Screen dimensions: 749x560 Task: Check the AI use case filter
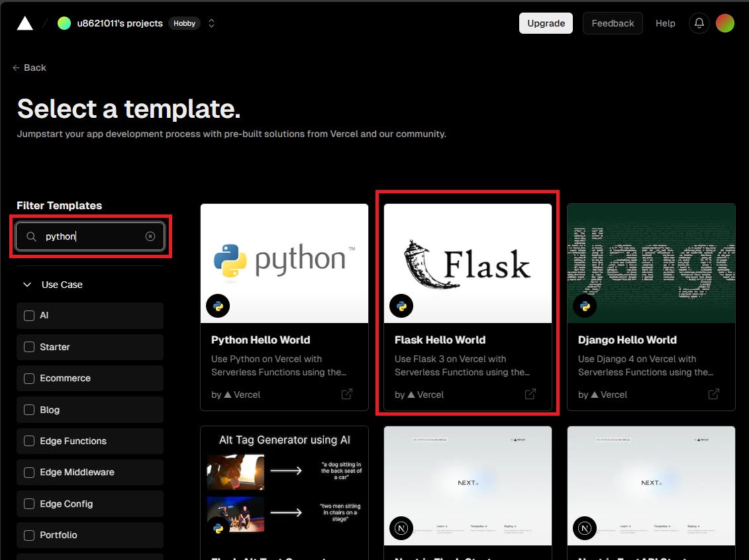(x=29, y=316)
